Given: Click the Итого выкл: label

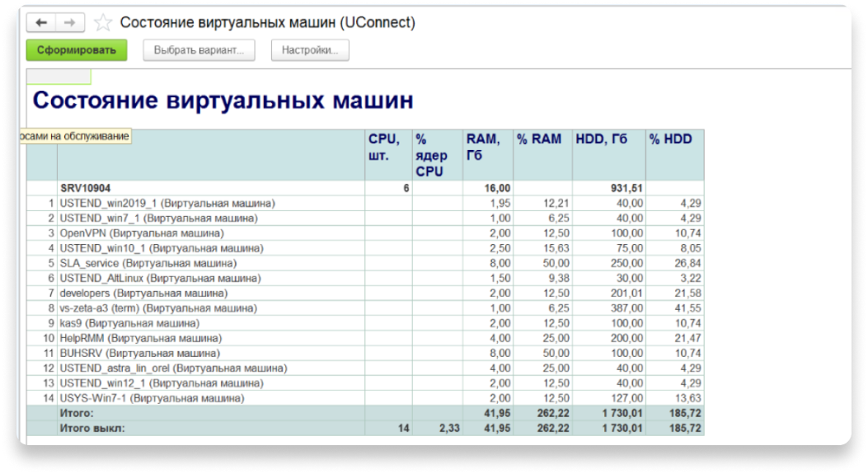Looking at the screenshot, I should 91,428.
